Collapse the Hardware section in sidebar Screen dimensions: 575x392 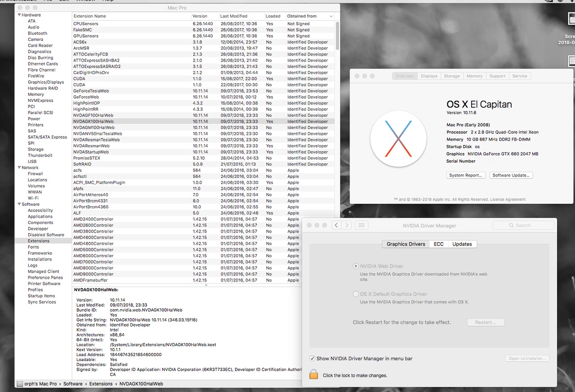19,15
